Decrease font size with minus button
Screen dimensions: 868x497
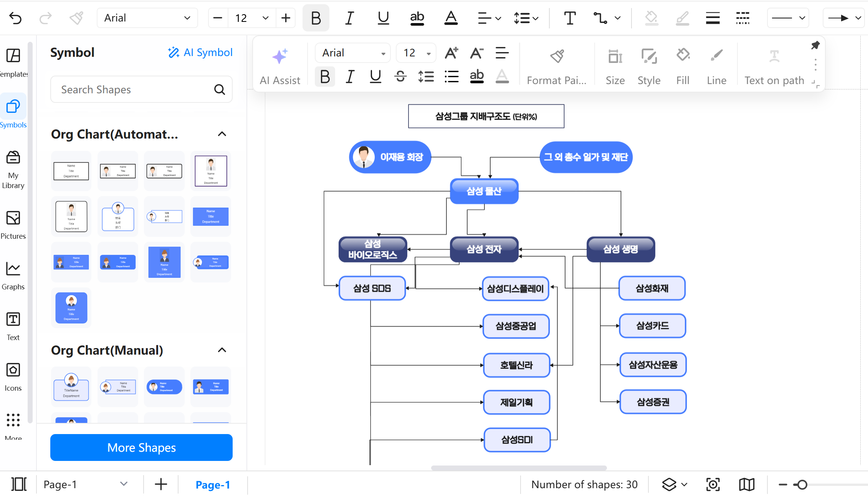[x=218, y=18]
